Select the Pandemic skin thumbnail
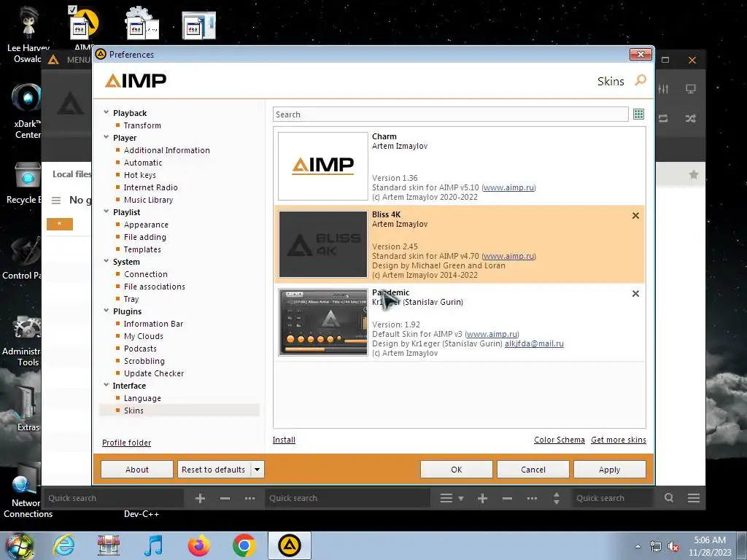 (323, 322)
